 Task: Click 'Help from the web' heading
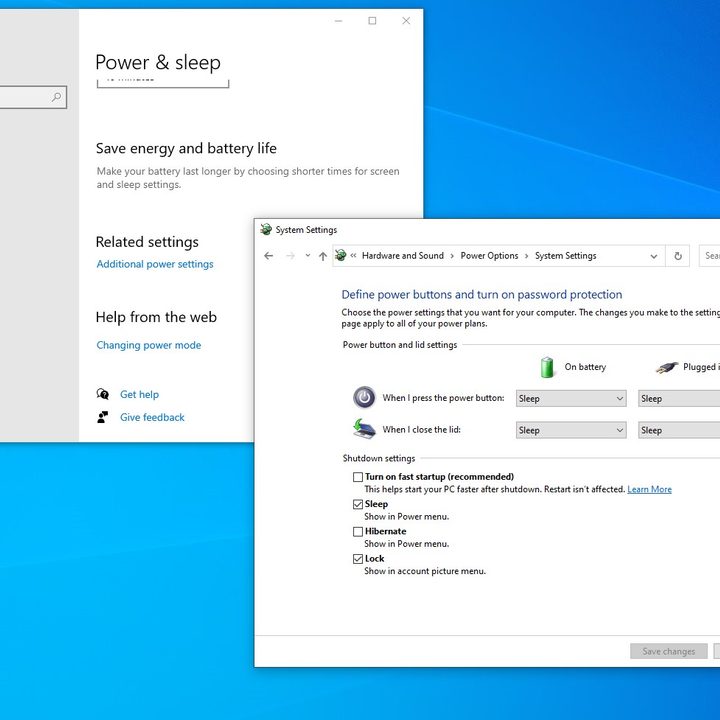156,317
